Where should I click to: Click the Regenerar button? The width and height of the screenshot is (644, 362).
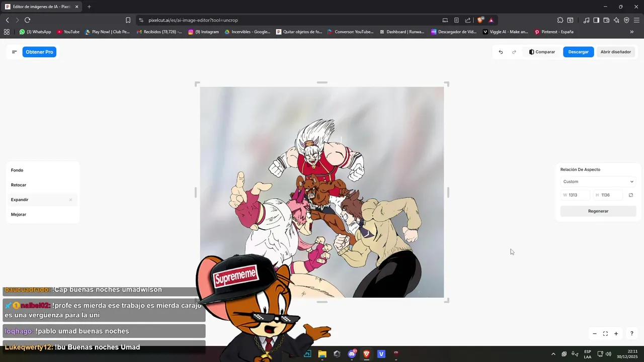tap(598, 211)
